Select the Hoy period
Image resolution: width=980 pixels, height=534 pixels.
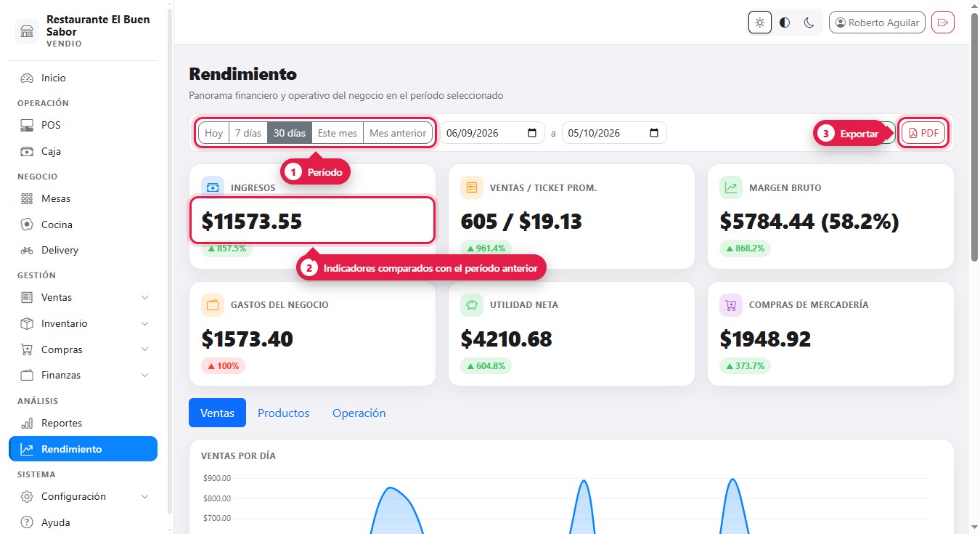click(213, 133)
